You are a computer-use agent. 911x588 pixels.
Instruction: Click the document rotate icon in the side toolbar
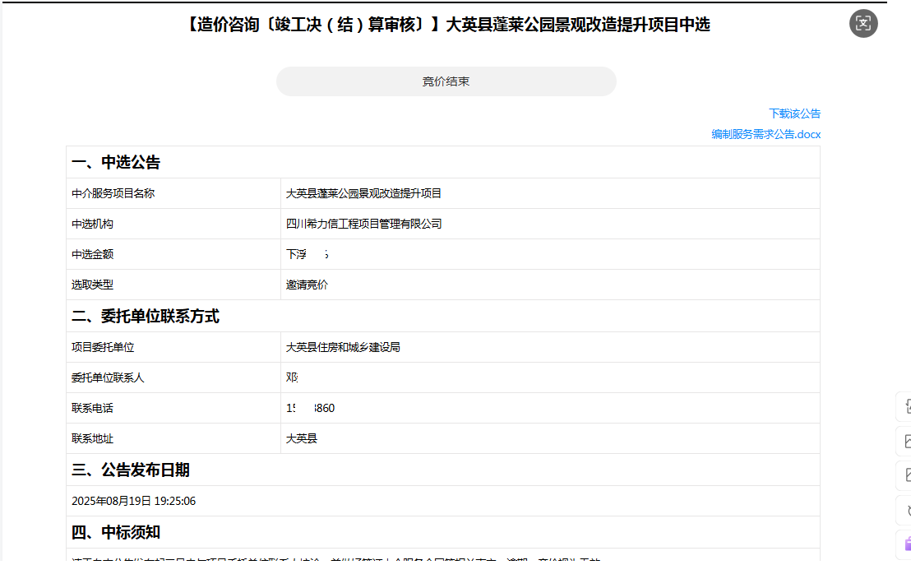click(906, 407)
